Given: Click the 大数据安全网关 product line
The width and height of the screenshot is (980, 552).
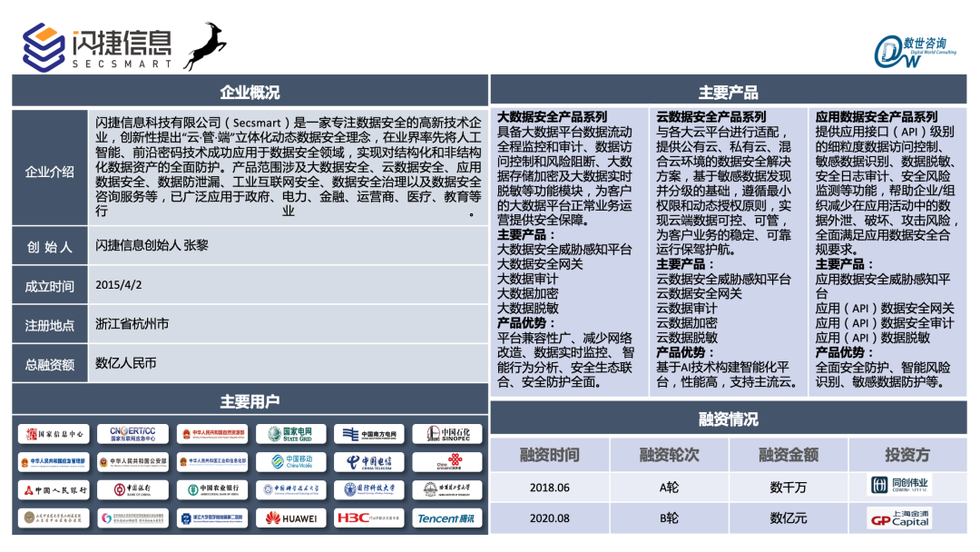Looking at the screenshot, I should coord(540,264).
